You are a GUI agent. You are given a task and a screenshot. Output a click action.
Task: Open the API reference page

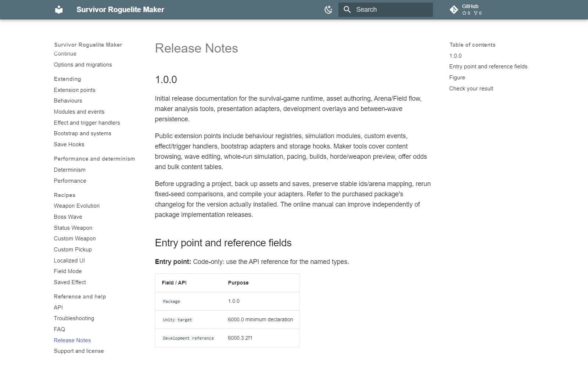(58, 308)
